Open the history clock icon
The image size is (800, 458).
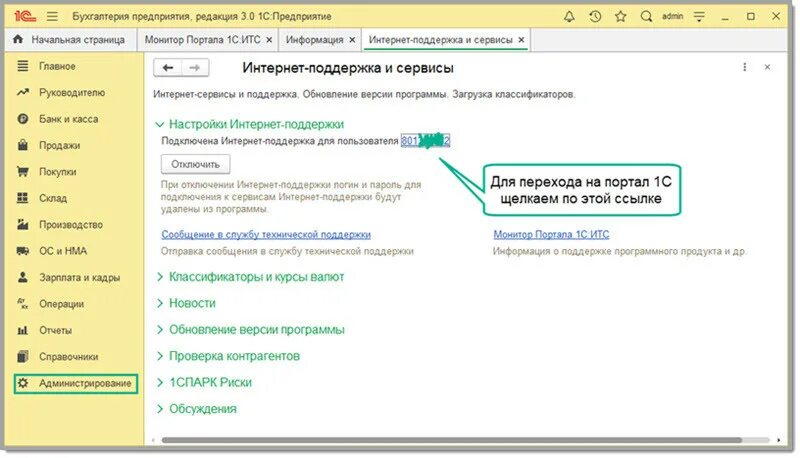(x=595, y=16)
